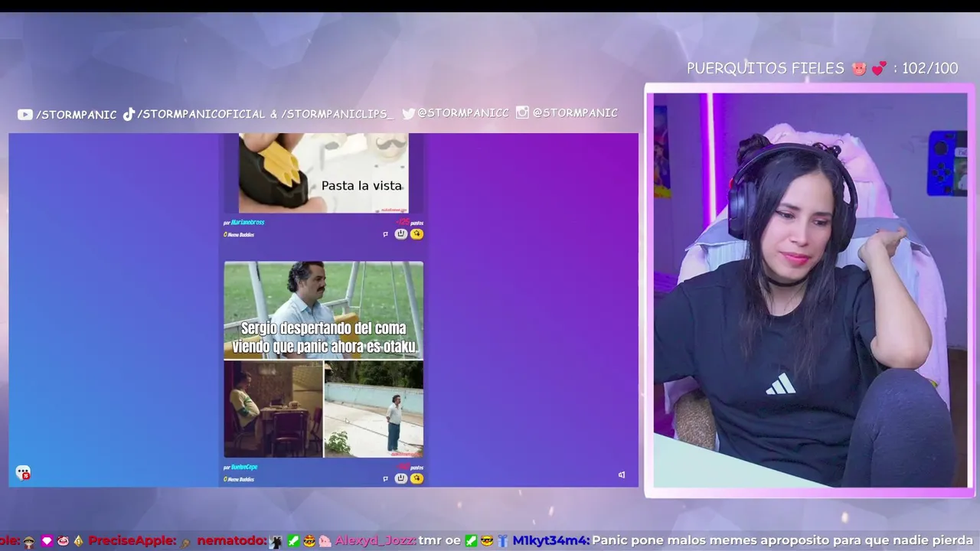Click the TikTok logo in overlay
Screen dimensions: 980x551
pos(129,114)
